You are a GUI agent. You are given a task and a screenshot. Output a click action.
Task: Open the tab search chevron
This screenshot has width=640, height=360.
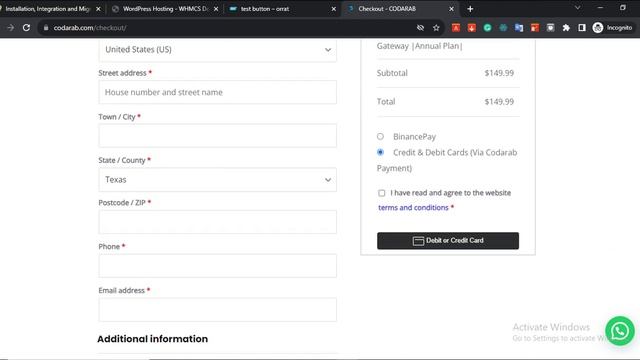coord(578,8)
